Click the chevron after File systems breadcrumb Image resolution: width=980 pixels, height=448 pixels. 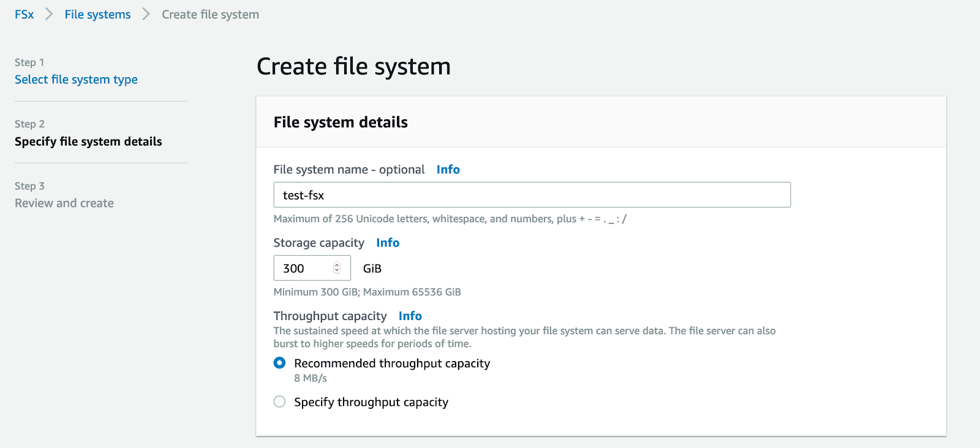[x=146, y=14]
